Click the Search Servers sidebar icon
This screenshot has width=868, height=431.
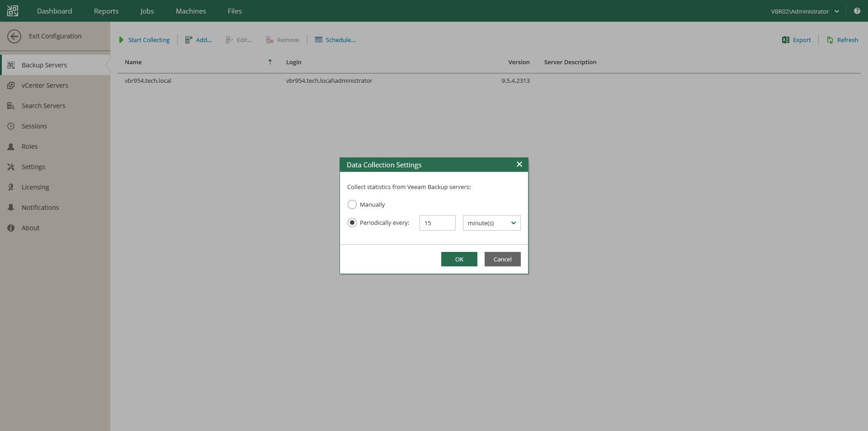11,106
